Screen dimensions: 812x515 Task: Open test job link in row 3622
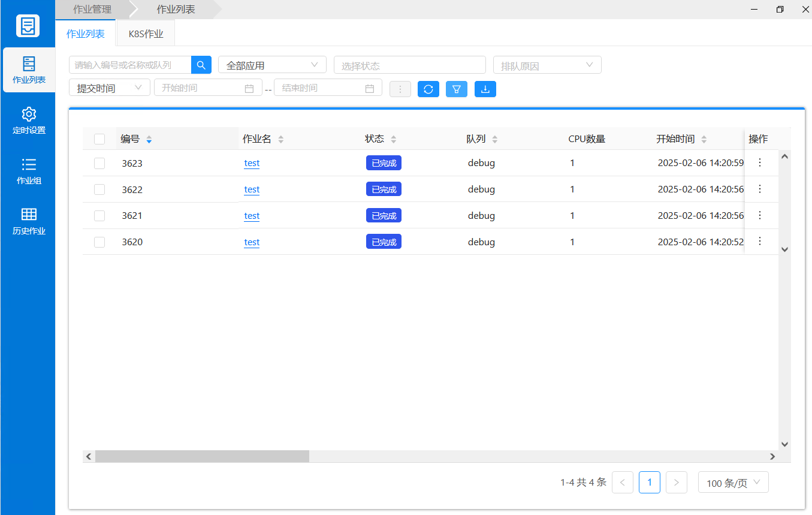[252, 189]
